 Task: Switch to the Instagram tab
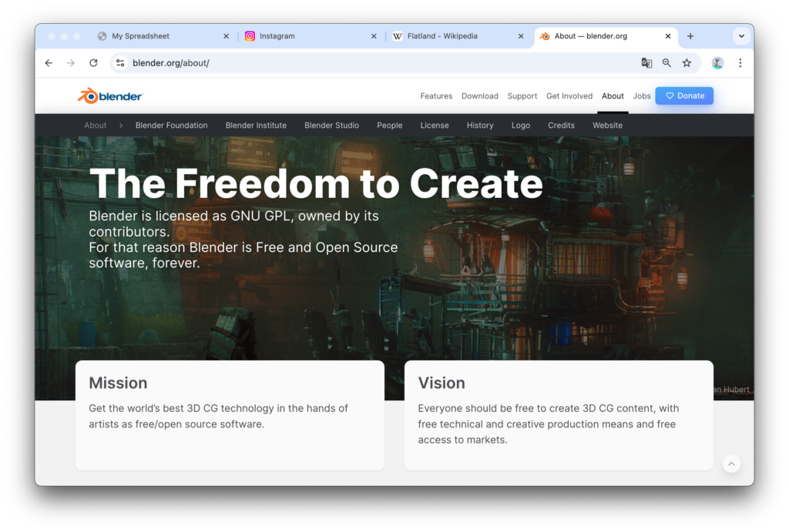[x=308, y=36]
